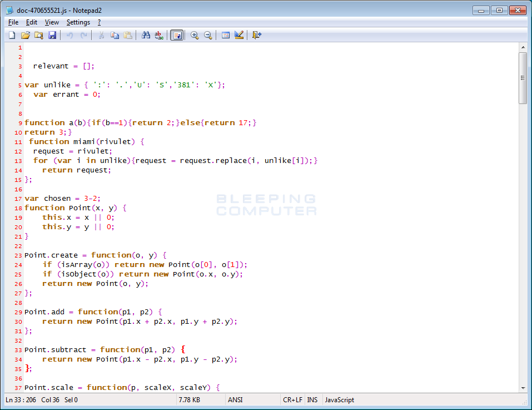This screenshot has height=410, width=532.
Task: Open the File menu
Action: click(x=13, y=22)
